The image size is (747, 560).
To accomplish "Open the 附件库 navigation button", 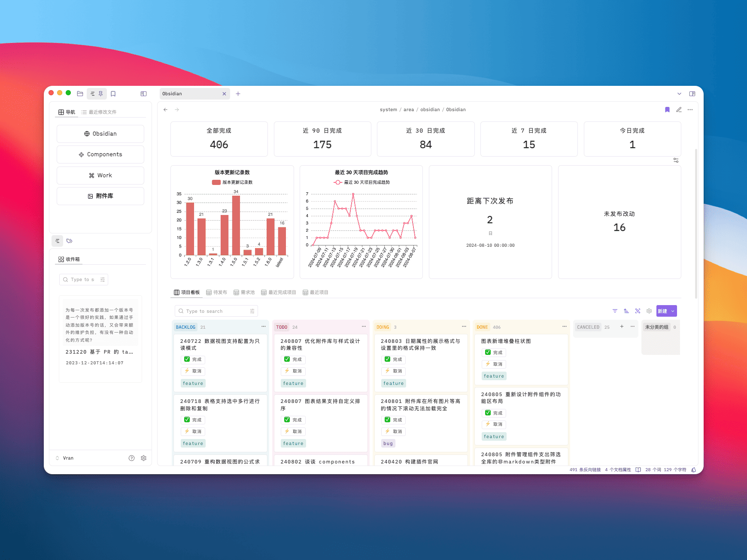I will 100,196.
